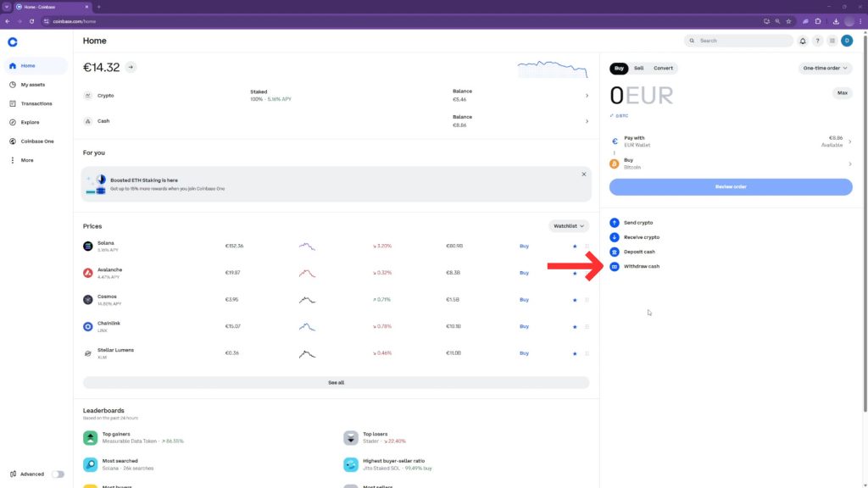Image resolution: width=868 pixels, height=488 pixels.
Task: Open Coinbase One in sidebar
Action: (36, 141)
